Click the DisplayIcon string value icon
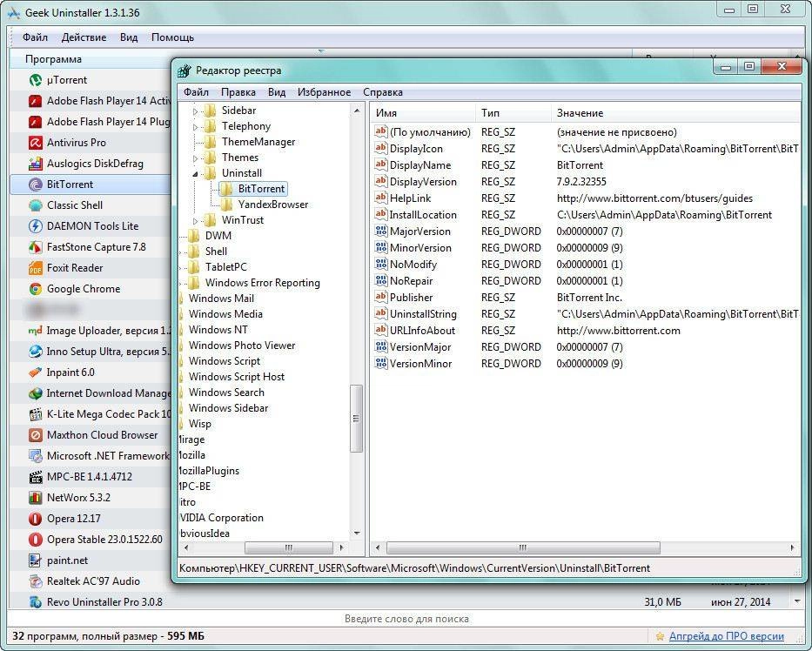Image resolution: width=812 pixels, height=651 pixels. [381, 149]
